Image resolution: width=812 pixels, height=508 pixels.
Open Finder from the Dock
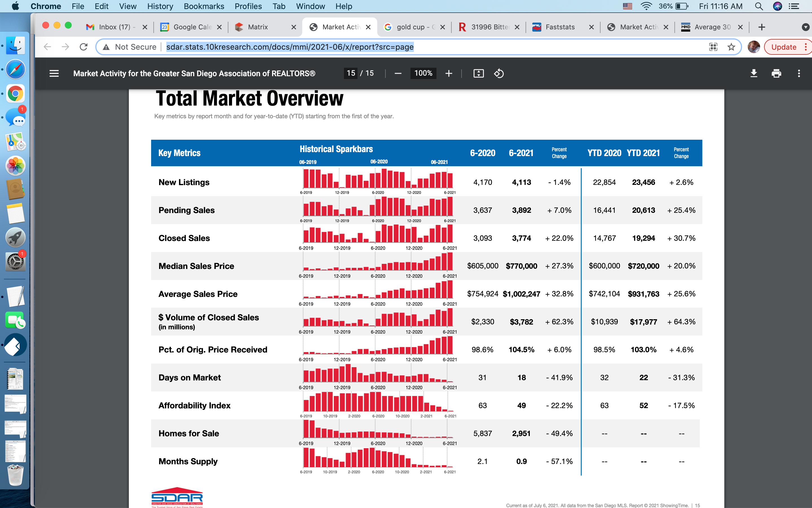tap(16, 45)
